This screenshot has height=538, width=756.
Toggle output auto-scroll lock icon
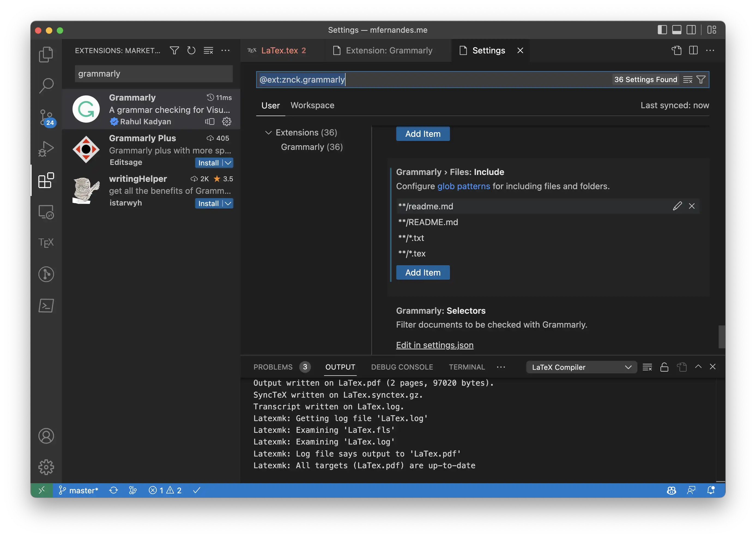tap(664, 367)
